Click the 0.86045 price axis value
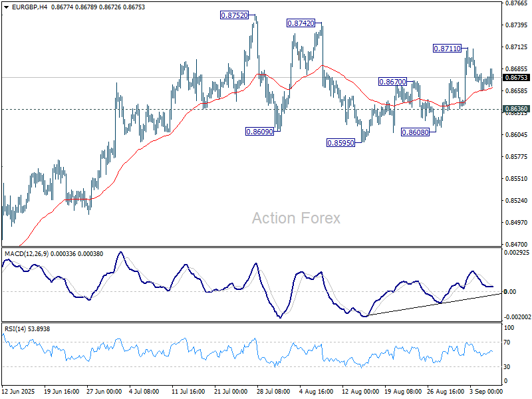Screen dimensions: 532x399 click(517, 135)
